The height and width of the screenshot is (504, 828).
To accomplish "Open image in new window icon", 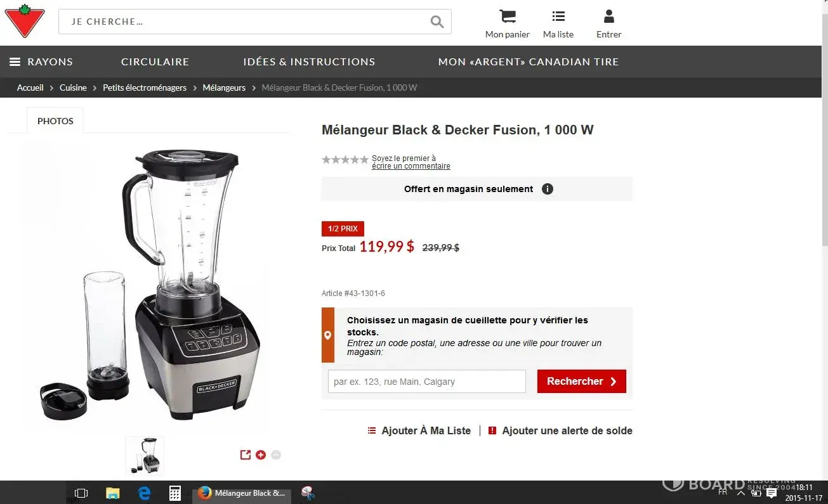I will point(246,455).
